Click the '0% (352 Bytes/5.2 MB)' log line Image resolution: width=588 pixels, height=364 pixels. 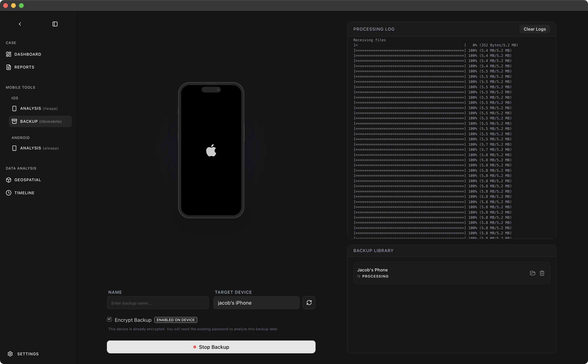tap(436, 45)
